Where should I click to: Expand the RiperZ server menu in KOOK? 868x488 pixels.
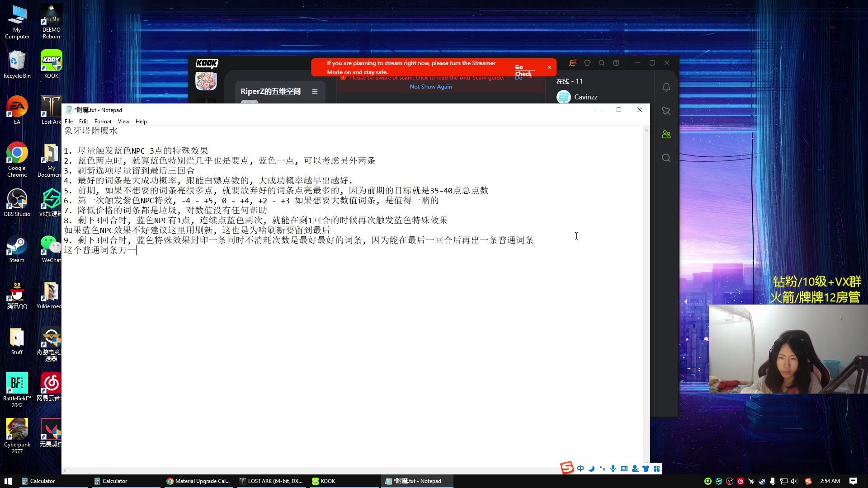coord(315,91)
